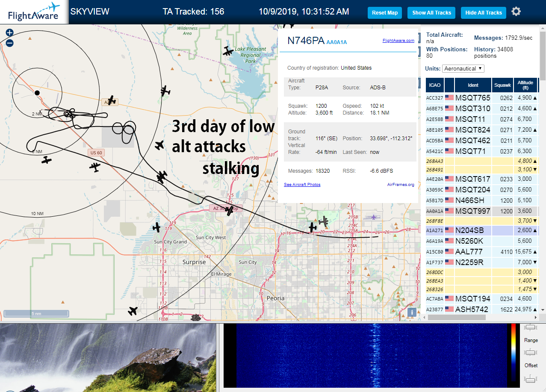Select the MSQT617 aircraft row
The height and width of the screenshot is (392, 546).
[x=482, y=179]
